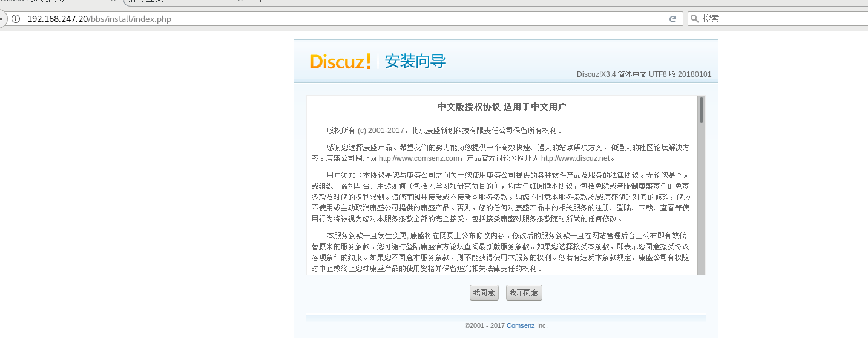Click the license agreement scrollbar thumb
Screen dimensions: 868x349
[x=701, y=110]
